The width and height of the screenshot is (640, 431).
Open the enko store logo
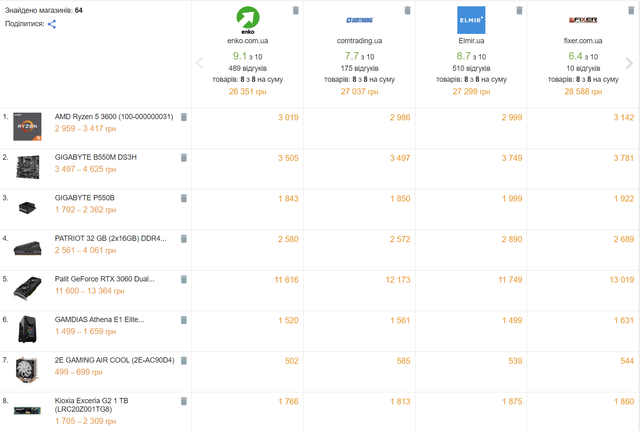(x=248, y=20)
